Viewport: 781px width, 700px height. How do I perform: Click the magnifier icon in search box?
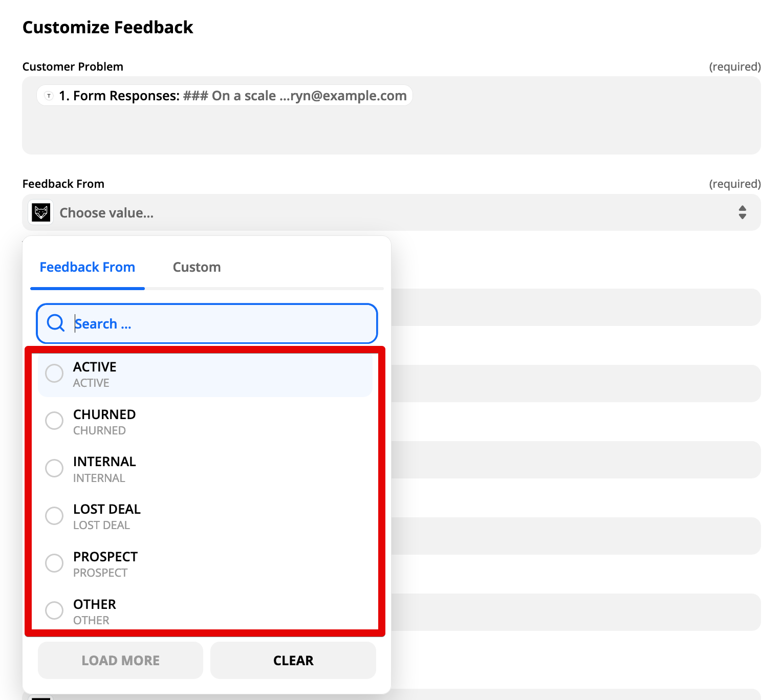pyautogui.click(x=55, y=323)
